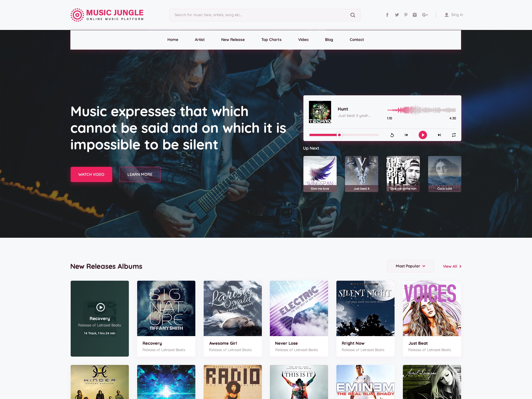Open the Google Plus icon
532x399 pixels.
(425, 15)
